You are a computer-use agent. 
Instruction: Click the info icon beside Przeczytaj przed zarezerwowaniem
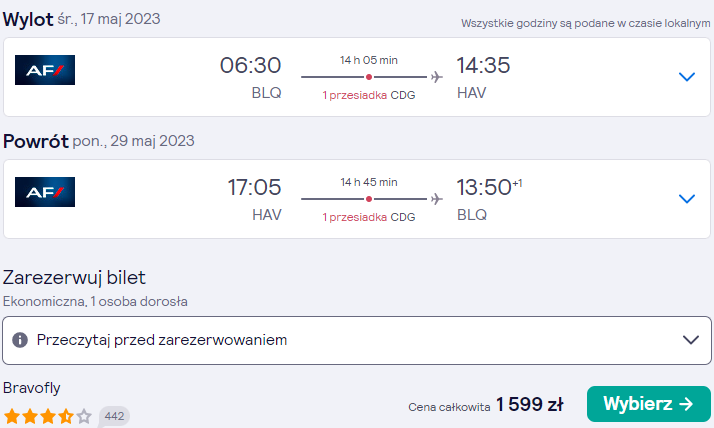tap(20, 340)
